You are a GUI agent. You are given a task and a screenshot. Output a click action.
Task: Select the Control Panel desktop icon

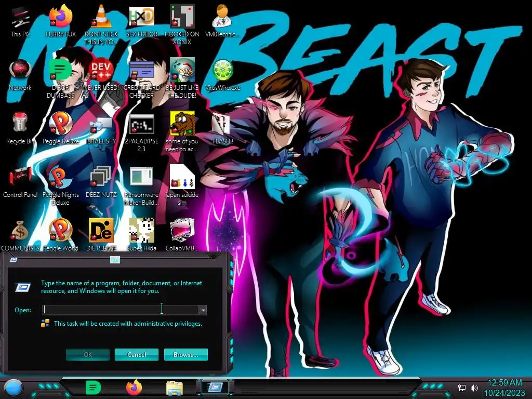[x=20, y=182]
